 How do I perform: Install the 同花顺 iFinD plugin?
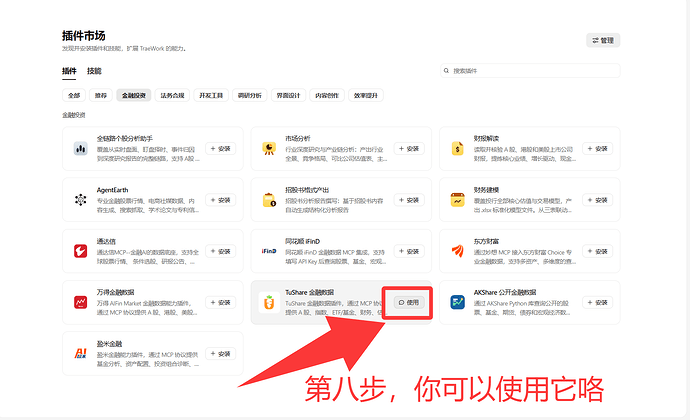pyautogui.click(x=409, y=251)
